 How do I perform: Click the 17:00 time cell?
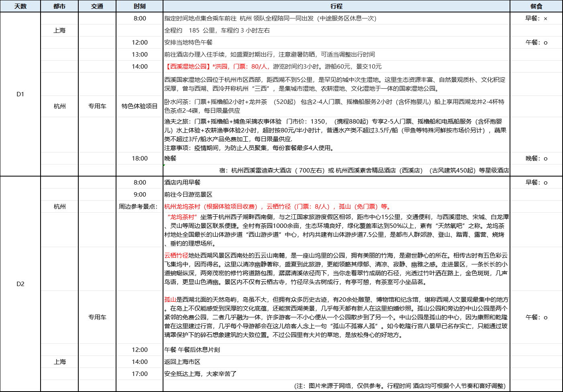(x=139, y=374)
